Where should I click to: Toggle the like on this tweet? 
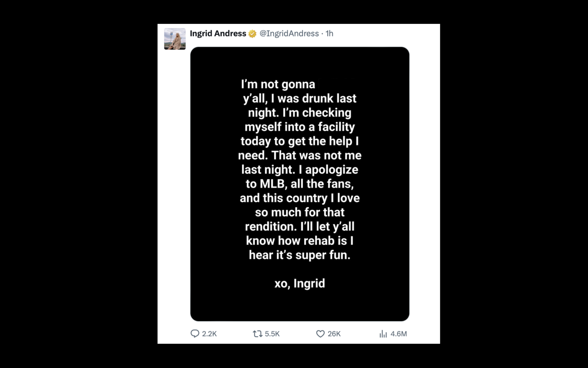(320, 334)
